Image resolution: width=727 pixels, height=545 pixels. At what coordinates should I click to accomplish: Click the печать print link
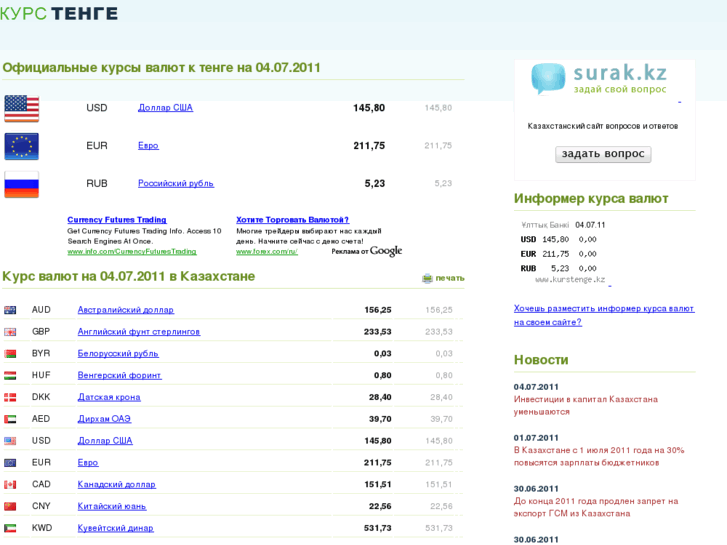pos(450,278)
